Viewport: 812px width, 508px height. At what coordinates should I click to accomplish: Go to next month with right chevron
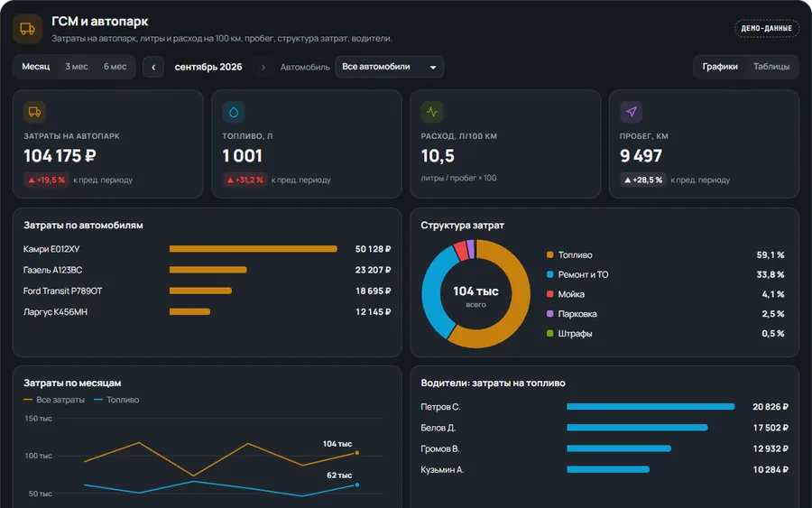click(263, 67)
